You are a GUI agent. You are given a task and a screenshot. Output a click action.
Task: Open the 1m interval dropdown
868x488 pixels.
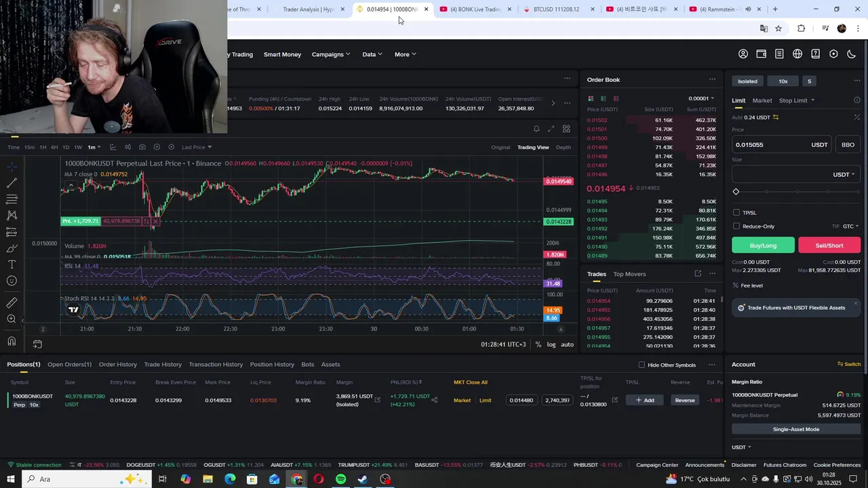pos(94,147)
